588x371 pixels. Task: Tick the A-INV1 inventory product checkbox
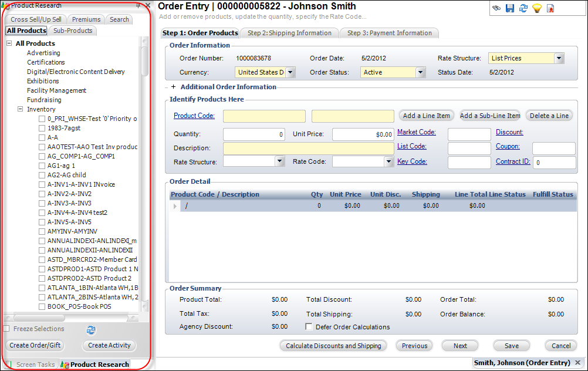pyautogui.click(x=42, y=184)
